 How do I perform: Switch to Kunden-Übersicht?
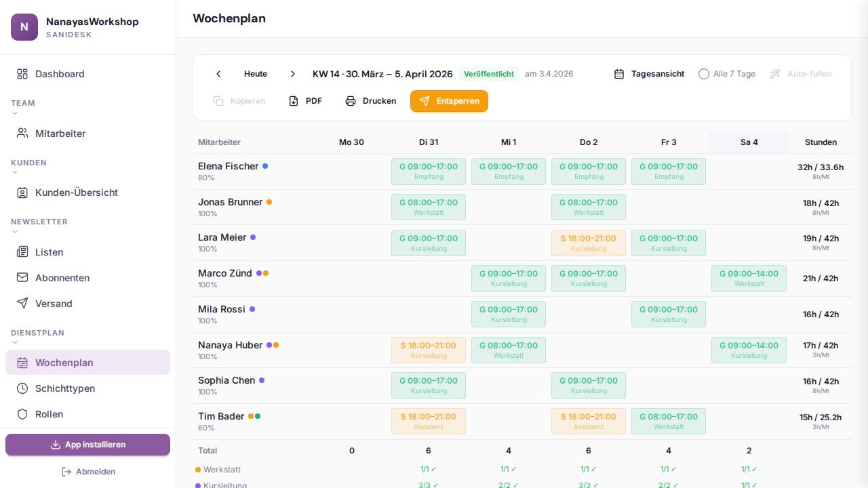(77, 192)
